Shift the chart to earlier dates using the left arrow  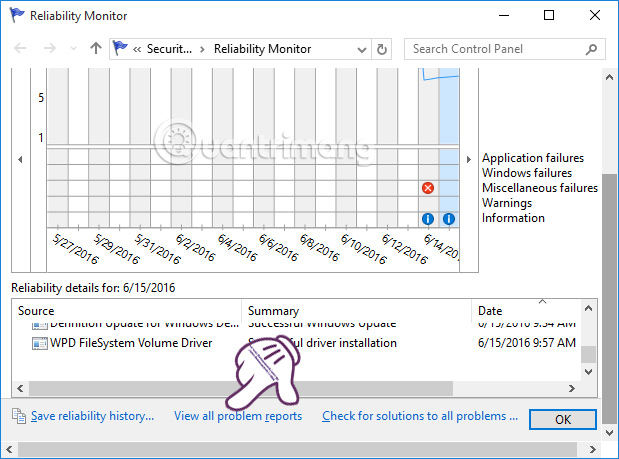pos(20,159)
